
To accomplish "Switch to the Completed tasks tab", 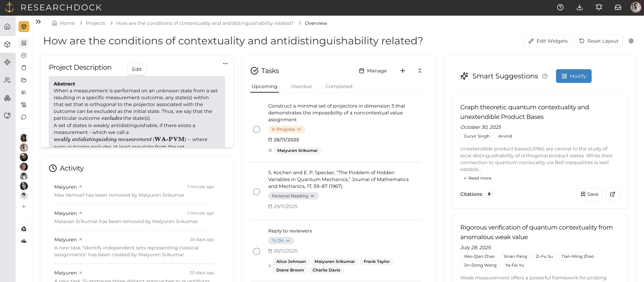I will pyautogui.click(x=339, y=86).
